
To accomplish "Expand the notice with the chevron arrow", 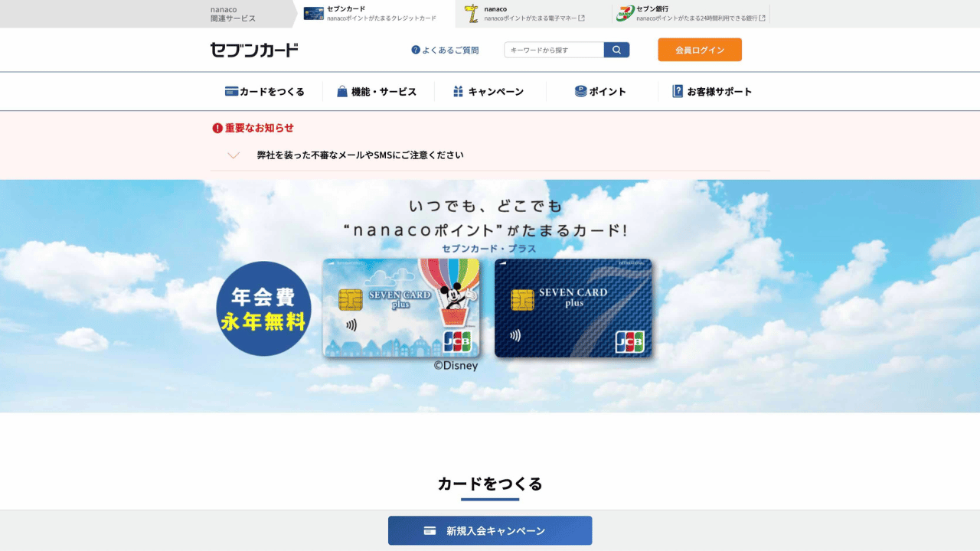I will click(234, 155).
